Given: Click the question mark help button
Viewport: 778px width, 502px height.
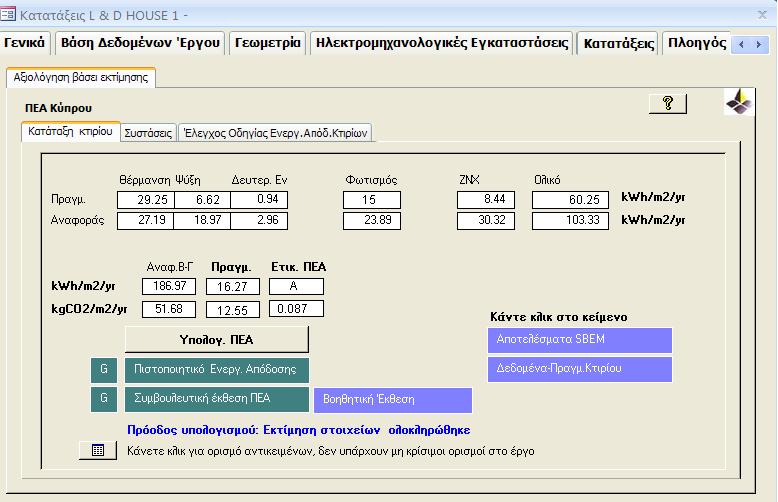Looking at the screenshot, I should (668, 104).
